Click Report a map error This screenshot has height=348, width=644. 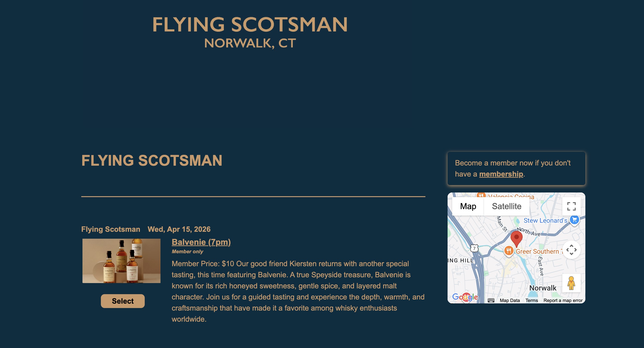(563, 300)
